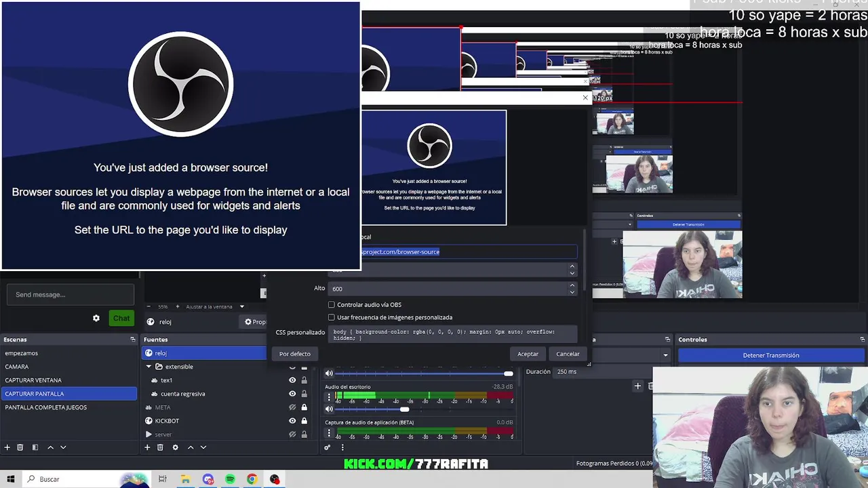This screenshot has width=868, height=488.
Task: Open Spotify from the taskbar
Action: click(x=230, y=479)
